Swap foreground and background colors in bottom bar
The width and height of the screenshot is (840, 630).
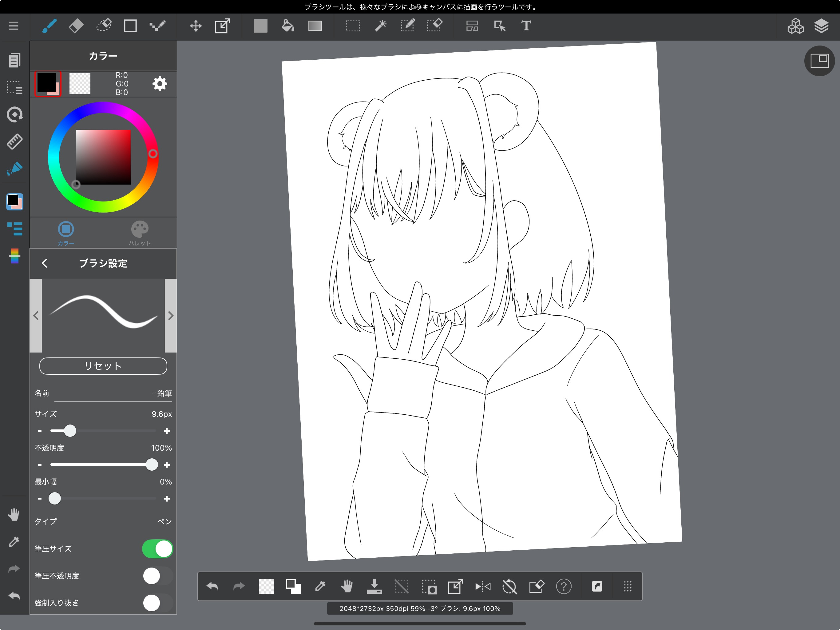[x=293, y=586]
